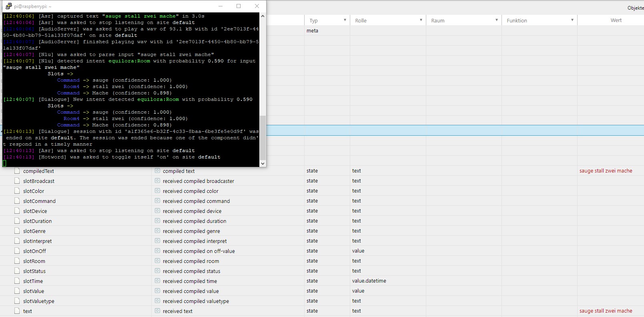Click state icon before 'received text'

tap(157, 311)
